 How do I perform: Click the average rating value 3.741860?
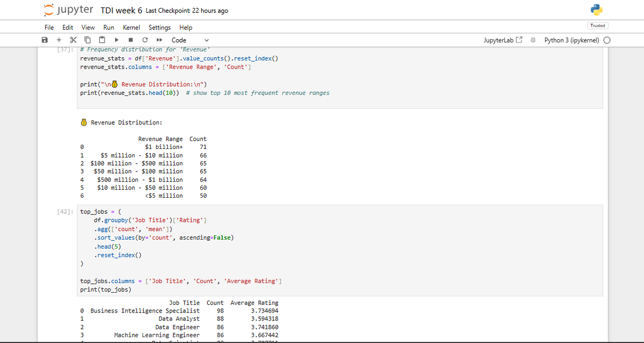tap(265, 327)
